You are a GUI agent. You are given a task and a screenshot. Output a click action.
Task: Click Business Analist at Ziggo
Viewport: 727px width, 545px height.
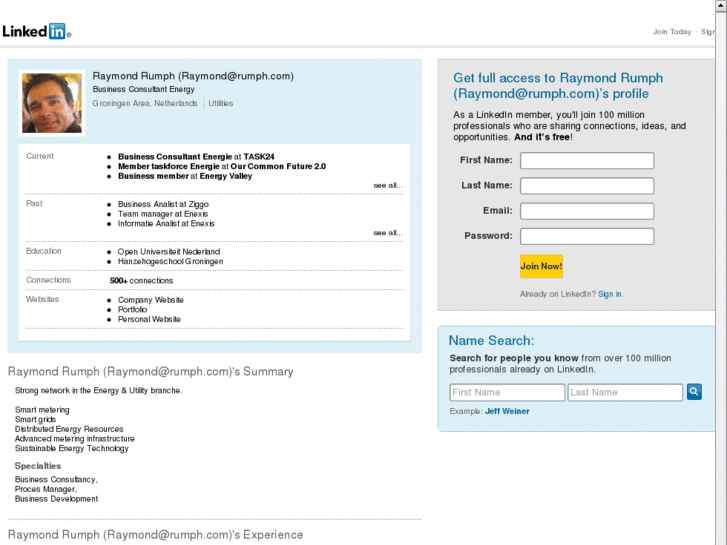163,204
